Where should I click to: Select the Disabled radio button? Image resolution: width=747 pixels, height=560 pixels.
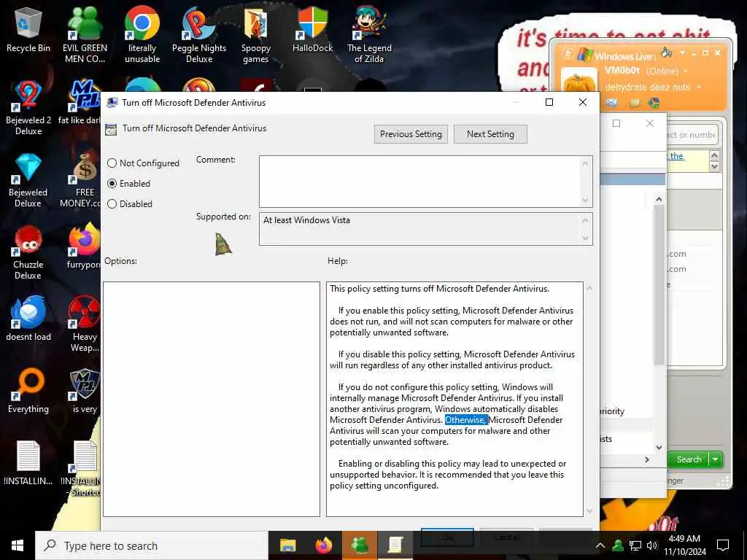(112, 204)
